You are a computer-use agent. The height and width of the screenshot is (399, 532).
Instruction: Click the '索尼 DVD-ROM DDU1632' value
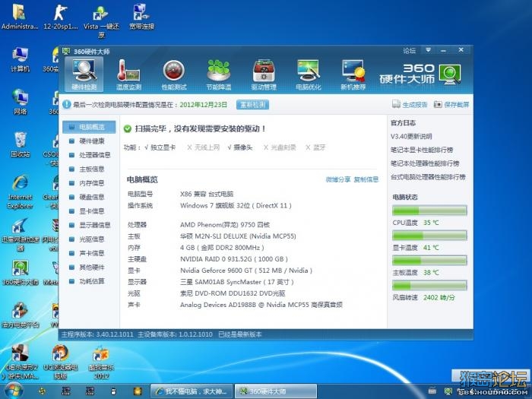pyautogui.click(x=233, y=293)
